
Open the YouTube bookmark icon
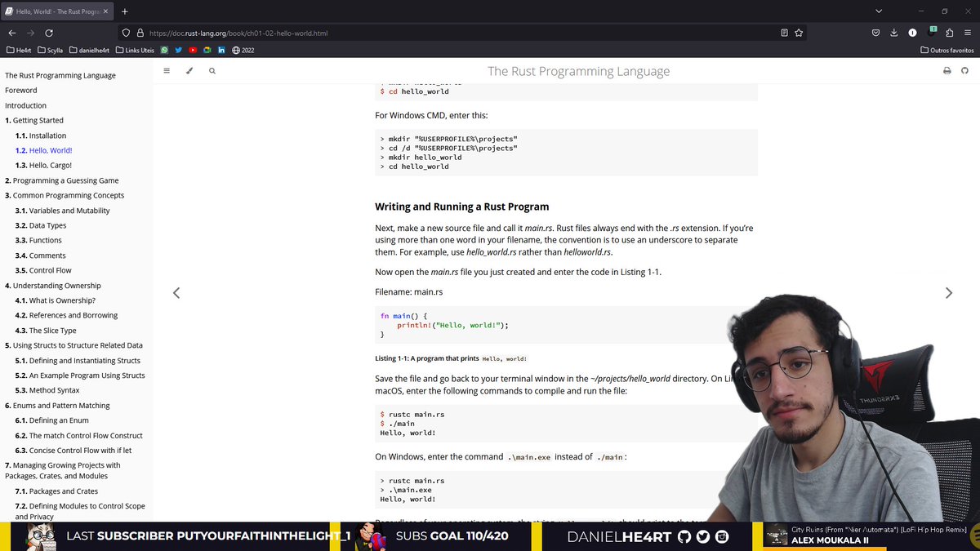192,49
